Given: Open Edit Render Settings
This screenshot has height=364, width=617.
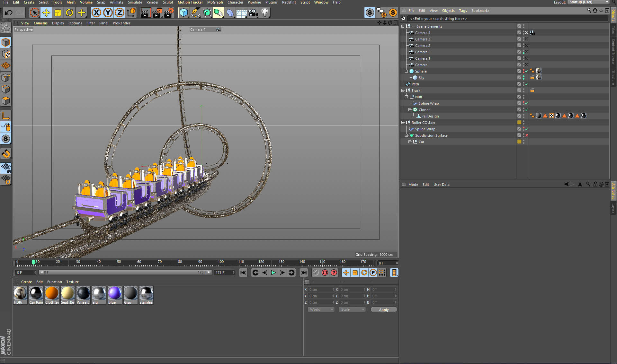Looking at the screenshot, I should [169, 13].
